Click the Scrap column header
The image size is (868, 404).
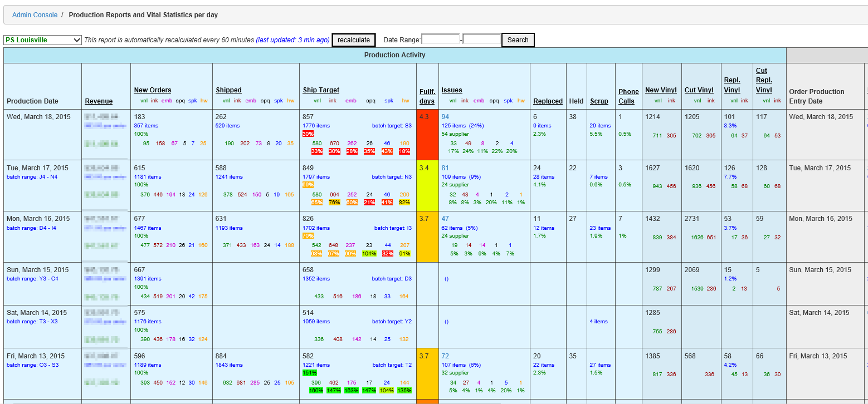599,101
